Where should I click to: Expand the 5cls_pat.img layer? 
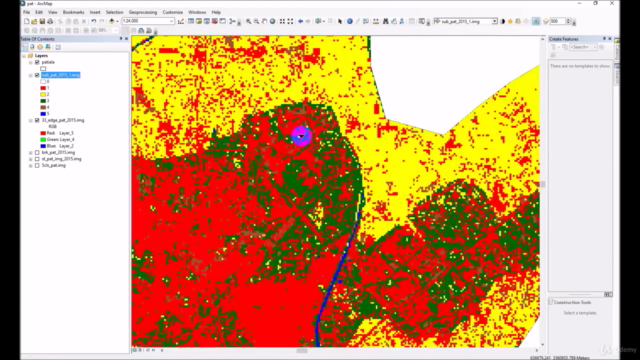pyautogui.click(x=31, y=166)
